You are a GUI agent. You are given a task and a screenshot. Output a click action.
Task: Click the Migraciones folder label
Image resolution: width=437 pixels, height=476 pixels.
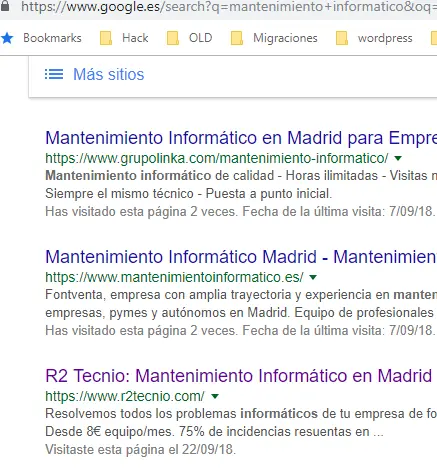285,38
